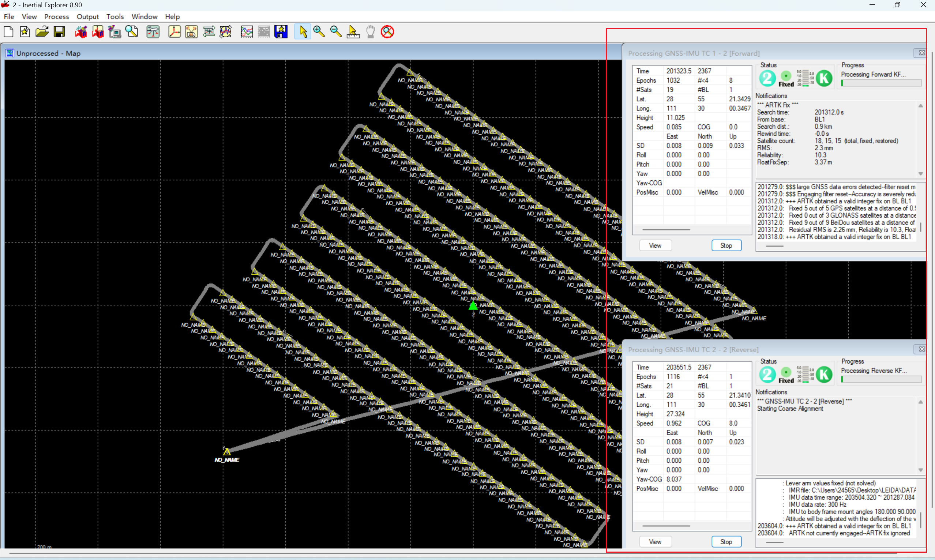Activate the distance measure arrow tool
Screen dimensions: 935x560
coord(353,32)
